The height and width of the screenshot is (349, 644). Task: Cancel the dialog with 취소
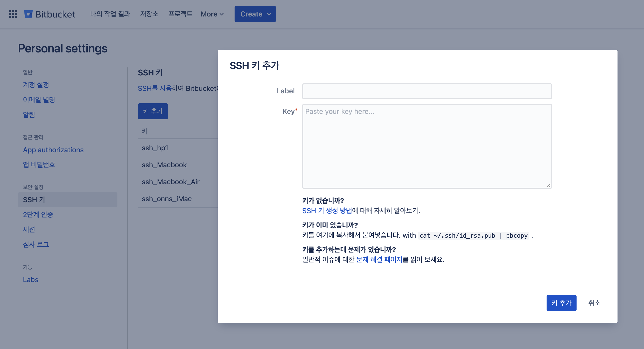(x=594, y=303)
